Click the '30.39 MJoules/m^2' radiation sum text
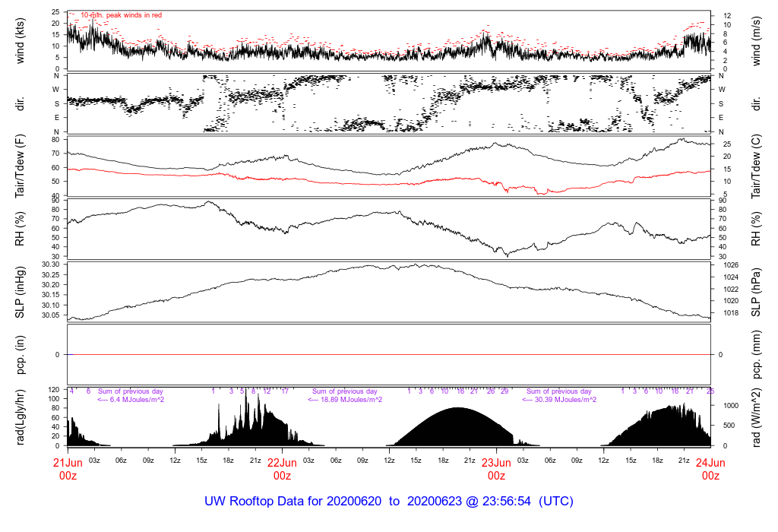The width and height of the screenshot is (778, 532). click(566, 400)
